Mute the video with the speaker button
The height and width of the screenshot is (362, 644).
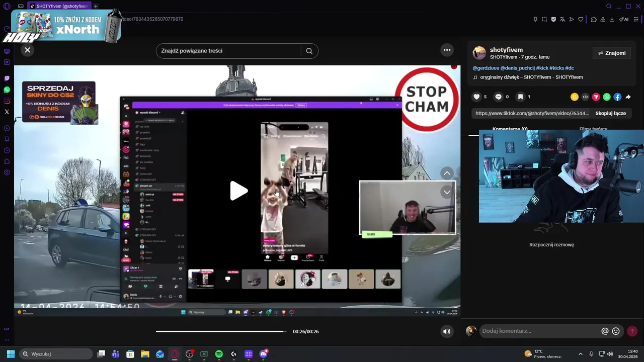447,331
